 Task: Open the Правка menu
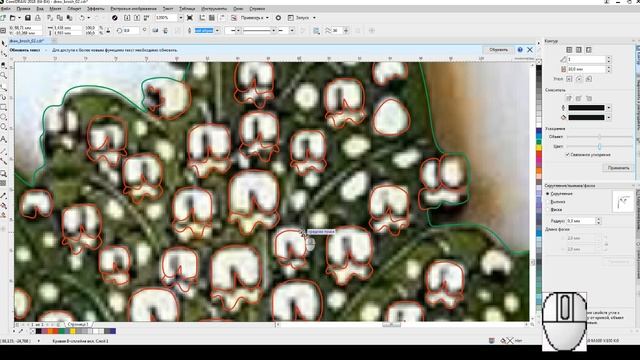23,9
